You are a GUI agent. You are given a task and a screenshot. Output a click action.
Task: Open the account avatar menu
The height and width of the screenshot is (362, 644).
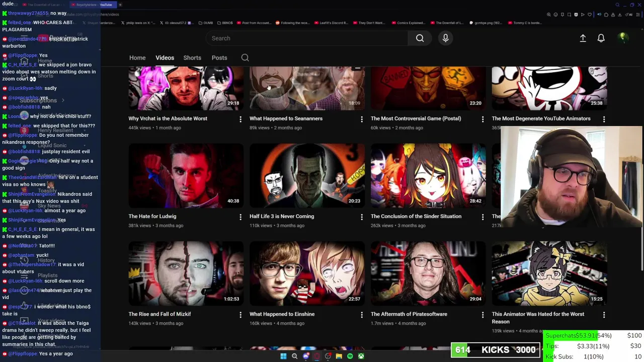[x=622, y=38]
